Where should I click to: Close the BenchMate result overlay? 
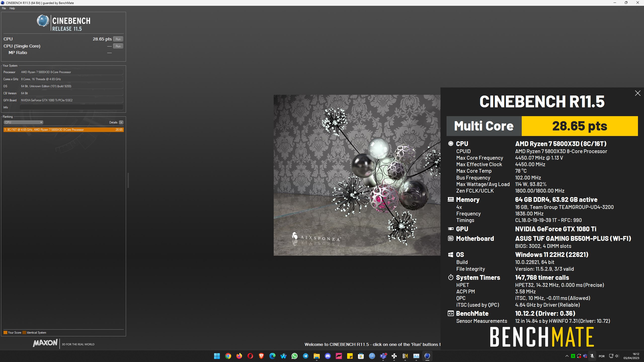point(637,93)
